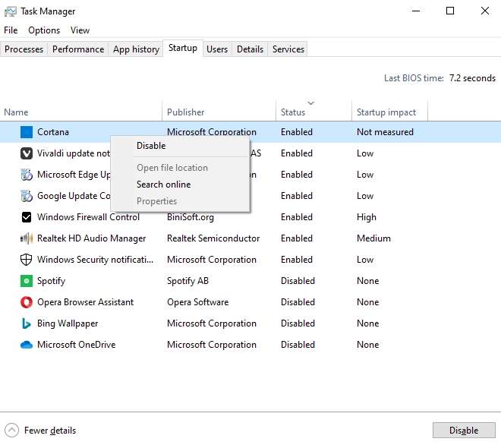This screenshot has height=448, width=501.
Task: Switch to the Details tab
Action: [250, 49]
